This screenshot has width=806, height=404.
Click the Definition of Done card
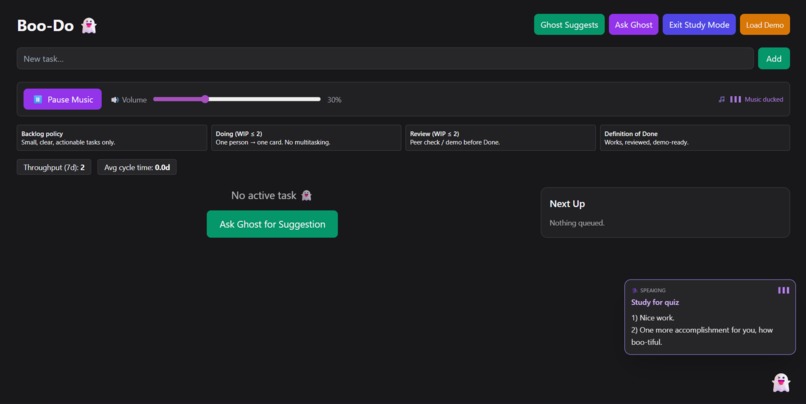694,138
